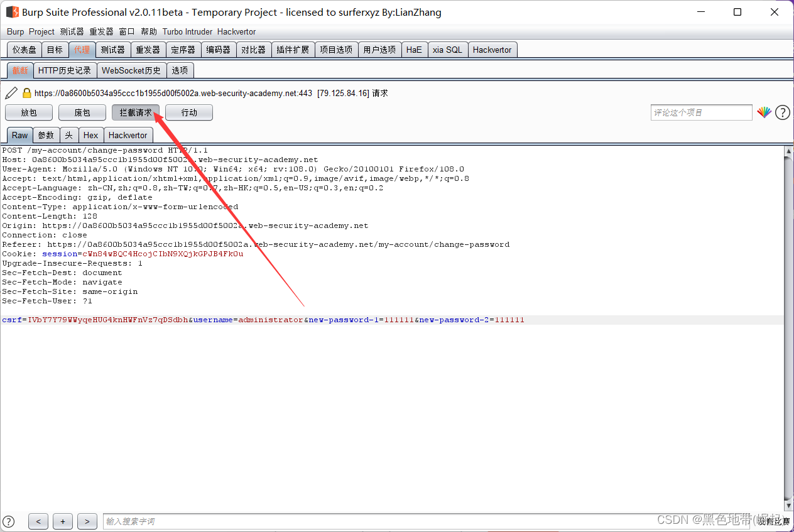
Task: Switch to the 对比器 tab
Action: point(254,50)
